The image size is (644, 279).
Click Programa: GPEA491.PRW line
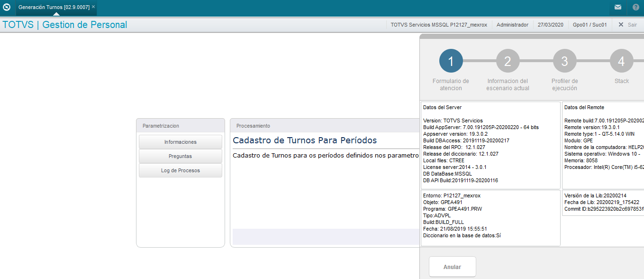coord(452,209)
